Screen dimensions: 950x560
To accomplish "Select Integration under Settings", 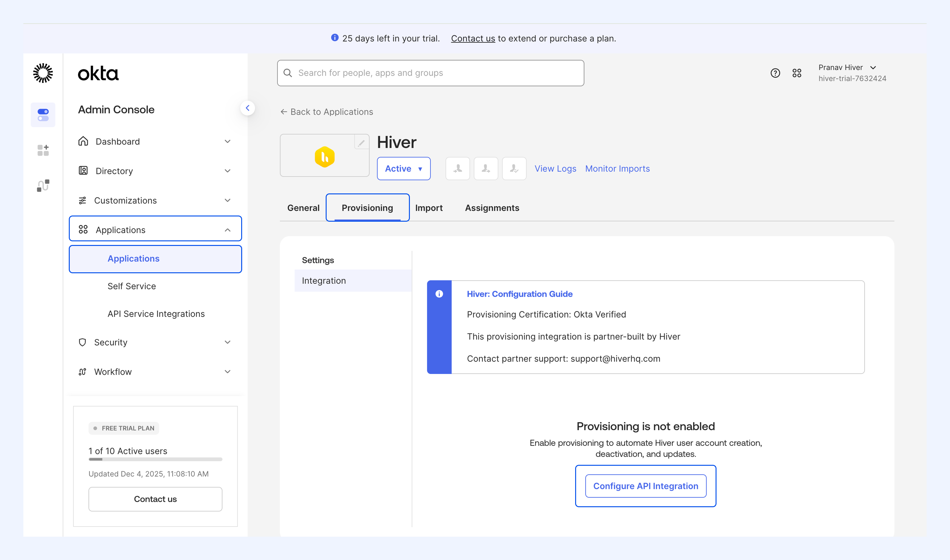I will click(353, 280).
